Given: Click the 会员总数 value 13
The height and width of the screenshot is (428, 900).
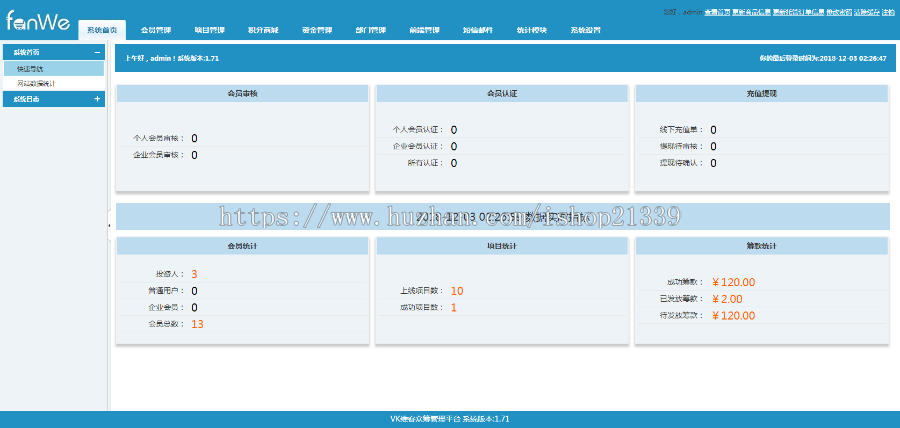Looking at the screenshot, I should 197,324.
